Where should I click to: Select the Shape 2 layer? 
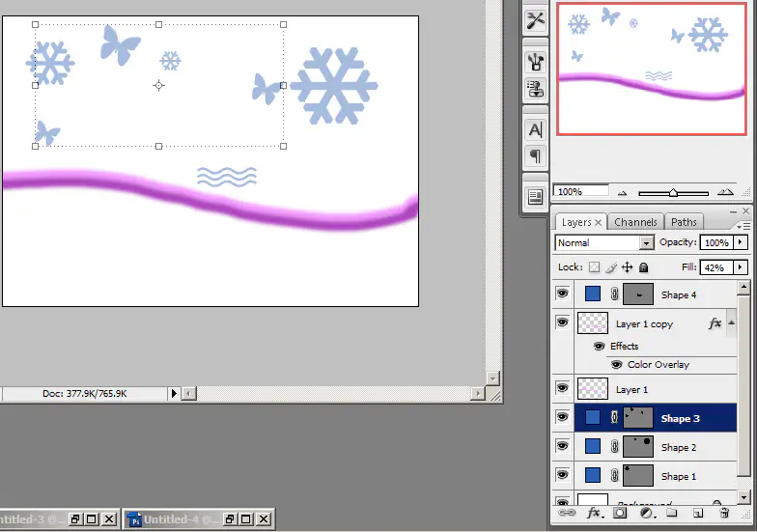click(675, 447)
